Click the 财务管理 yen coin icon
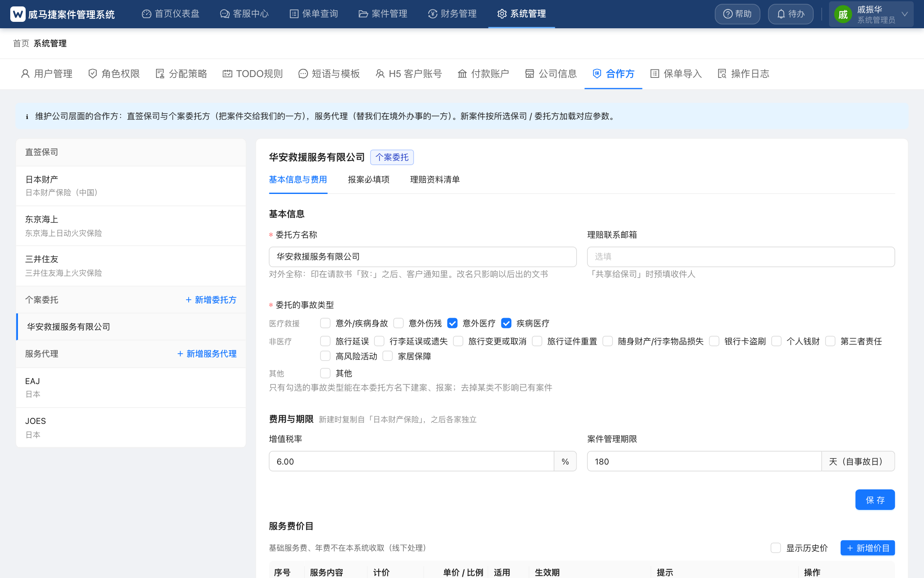This screenshot has height=578, width=924. (x=432, y=14)
